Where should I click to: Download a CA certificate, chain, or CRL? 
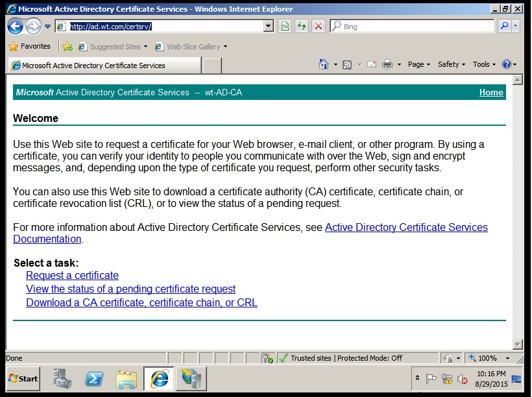(x=141, y=302)
